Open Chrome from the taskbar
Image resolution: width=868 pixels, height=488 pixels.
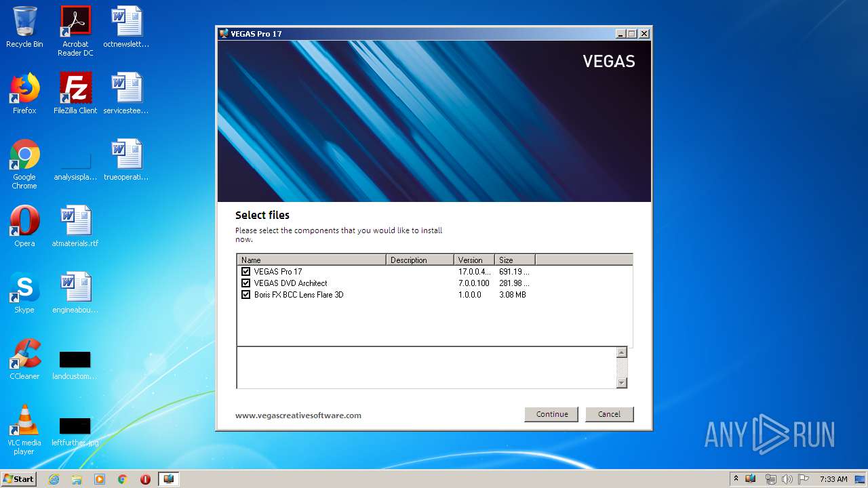point(123,479)
